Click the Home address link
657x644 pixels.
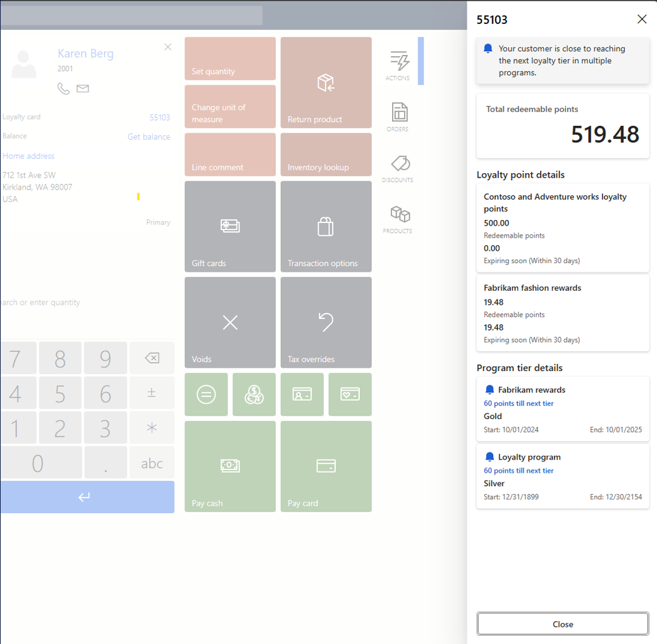[28, 155]
